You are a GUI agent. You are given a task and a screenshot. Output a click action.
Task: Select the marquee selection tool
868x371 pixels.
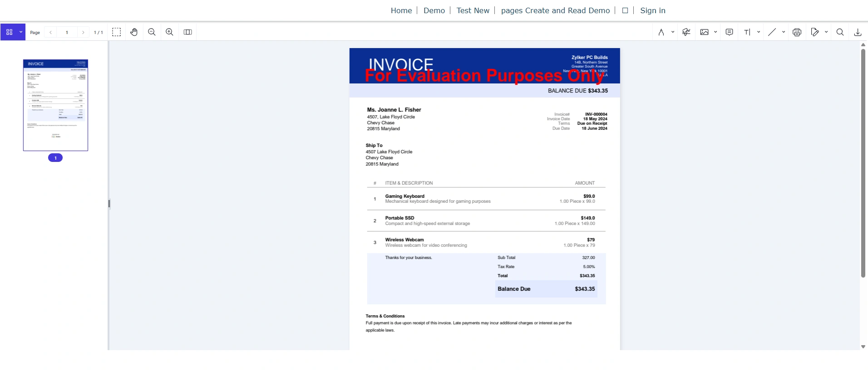[117, 32]
